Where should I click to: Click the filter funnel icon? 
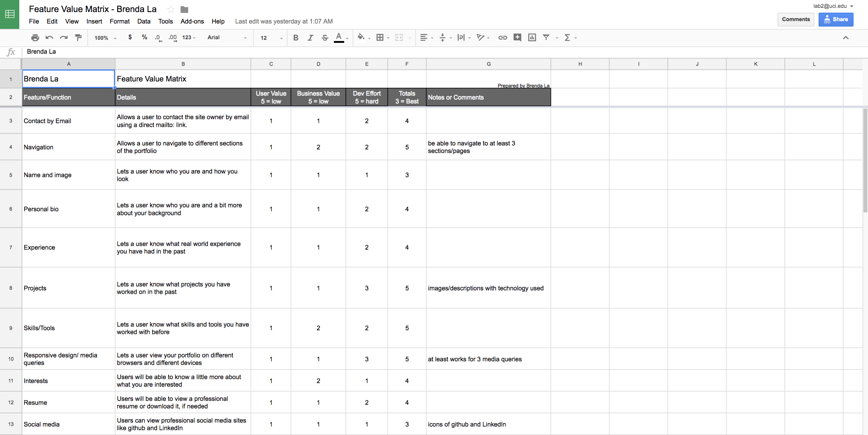tap(546, 38)
